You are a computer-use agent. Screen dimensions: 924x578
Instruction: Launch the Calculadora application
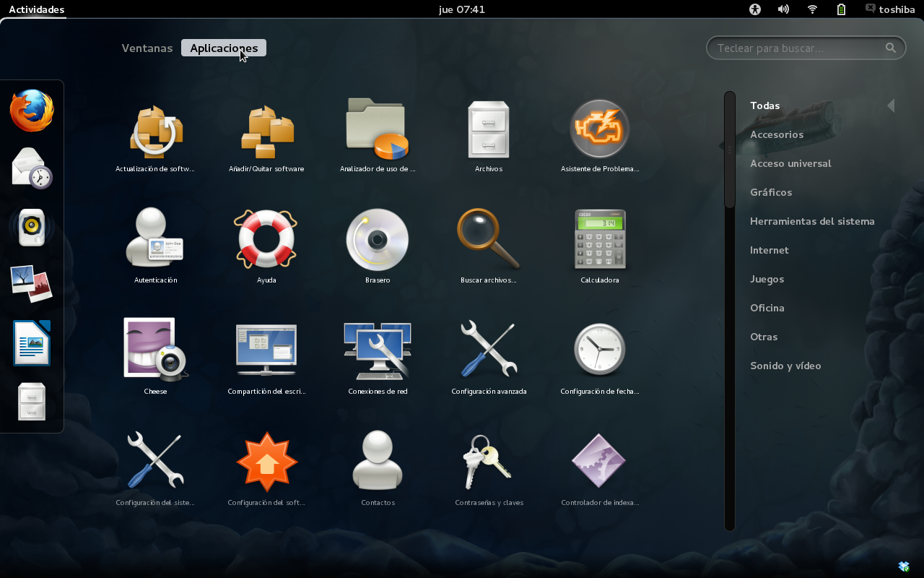pos(600,240)
